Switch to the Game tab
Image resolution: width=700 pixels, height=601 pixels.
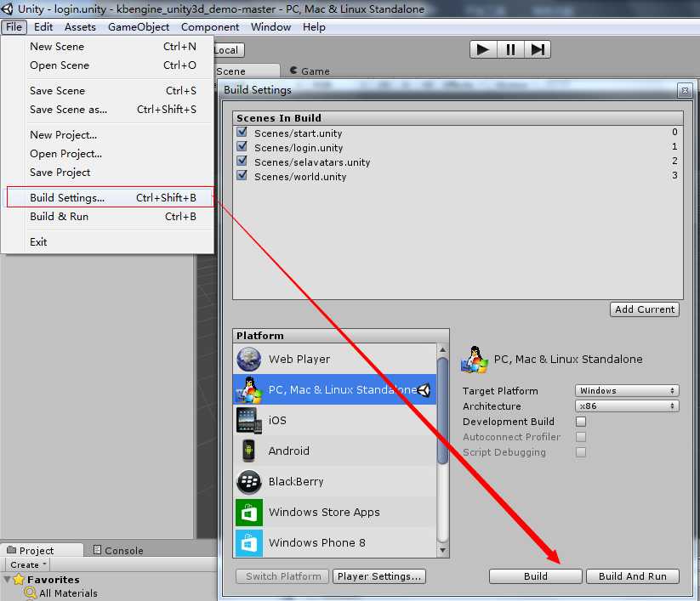310,71
